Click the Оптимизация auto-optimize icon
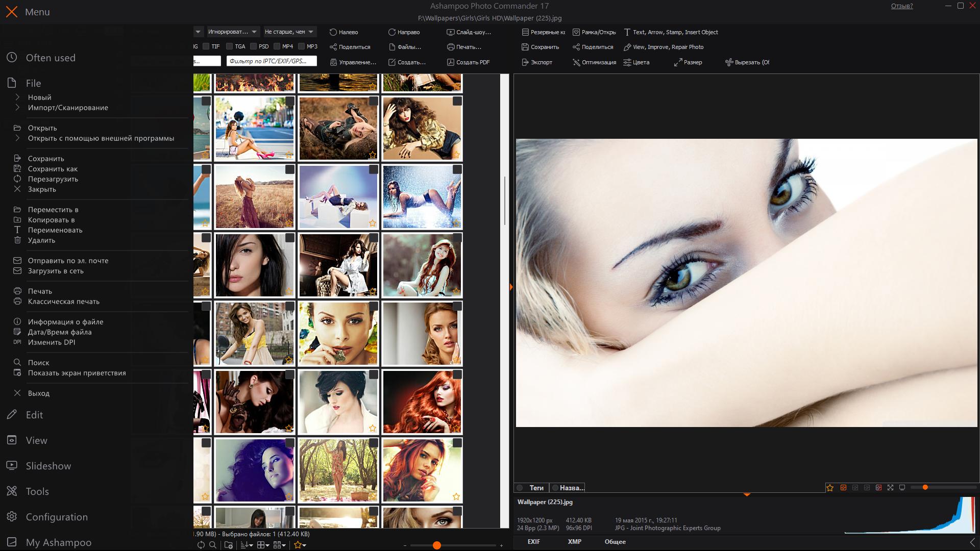Viewport: 980px width, 551px height. click(x=576, y=62)
